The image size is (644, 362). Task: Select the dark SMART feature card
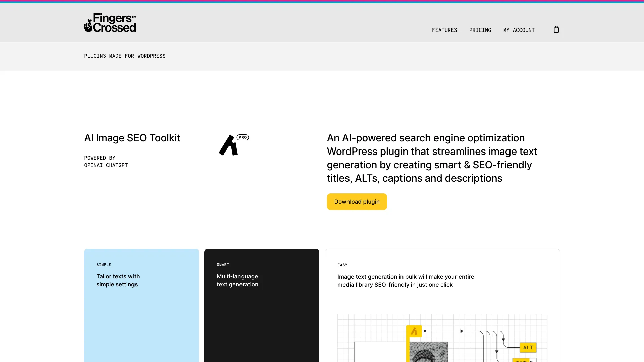(x=262, y=305)
